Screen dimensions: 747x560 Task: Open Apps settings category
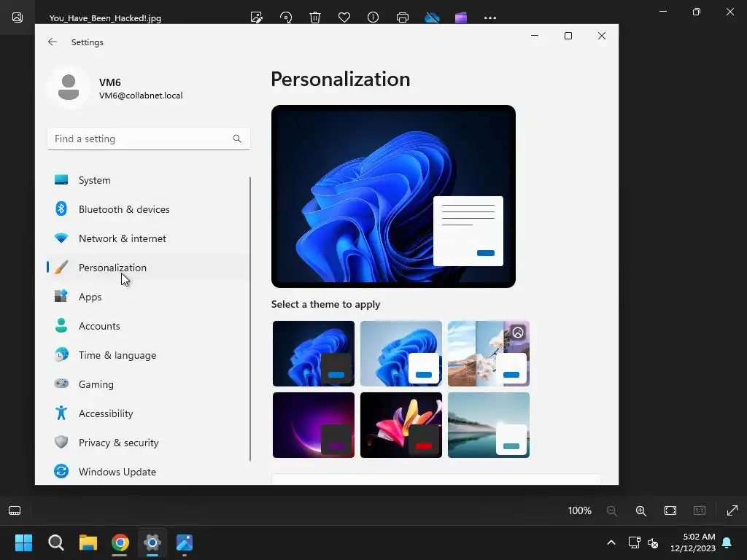tap(147, 297)
